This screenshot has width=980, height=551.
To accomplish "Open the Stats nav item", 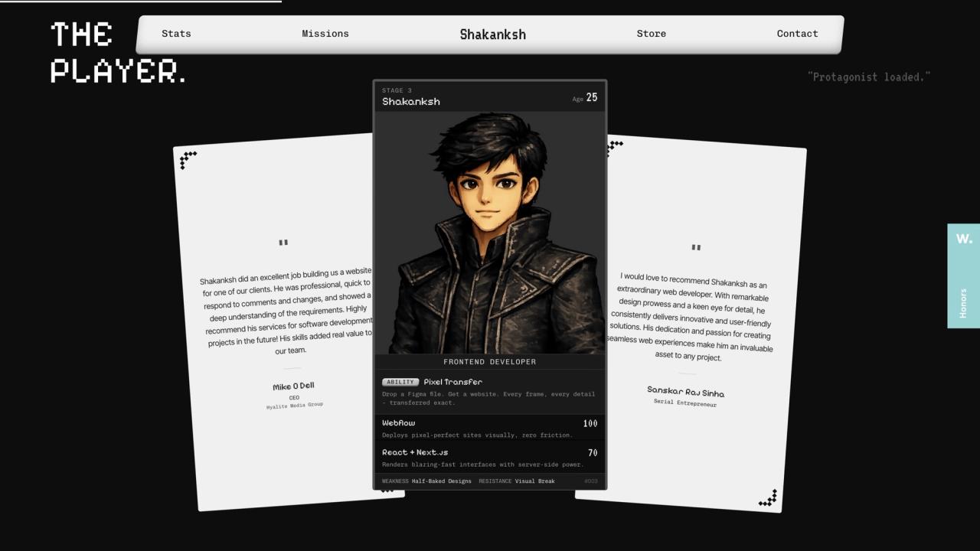I will pos(176,34).
